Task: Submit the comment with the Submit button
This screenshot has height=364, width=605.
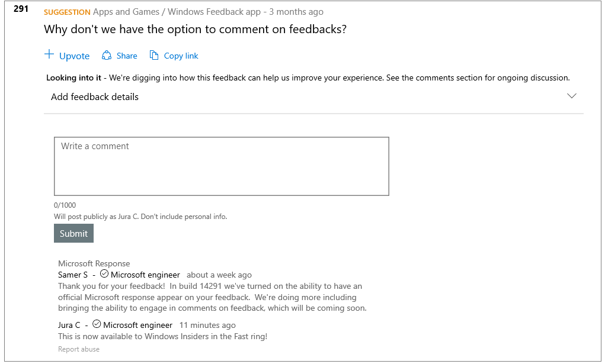Action: 73,233
